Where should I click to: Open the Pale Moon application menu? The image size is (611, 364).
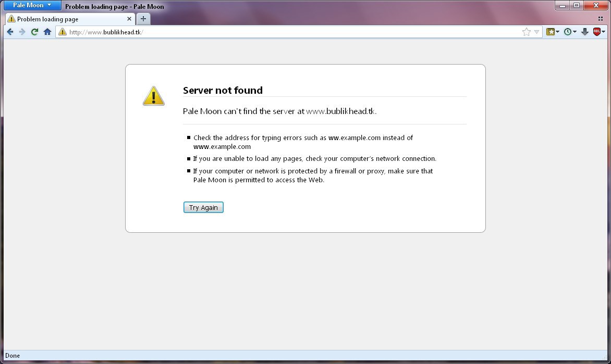coord(32,5)
